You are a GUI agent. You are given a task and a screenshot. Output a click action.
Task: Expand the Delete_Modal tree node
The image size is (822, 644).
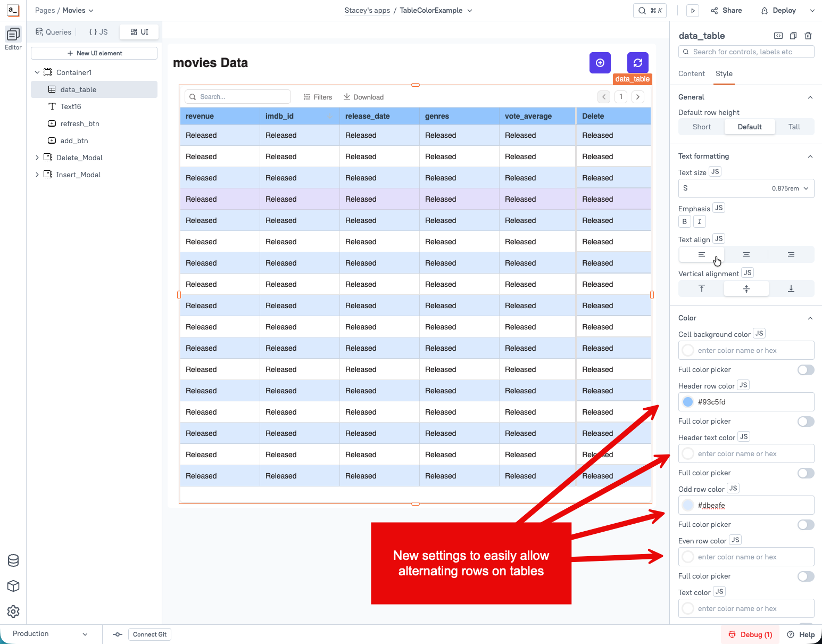click(37, 158)
